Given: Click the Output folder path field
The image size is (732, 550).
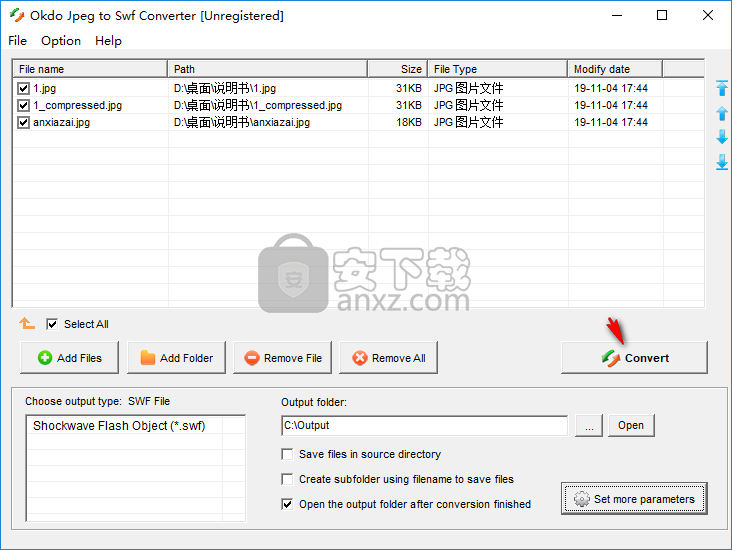Looking at the screenshot, I should pyautogui.click(x=425, y=425).
